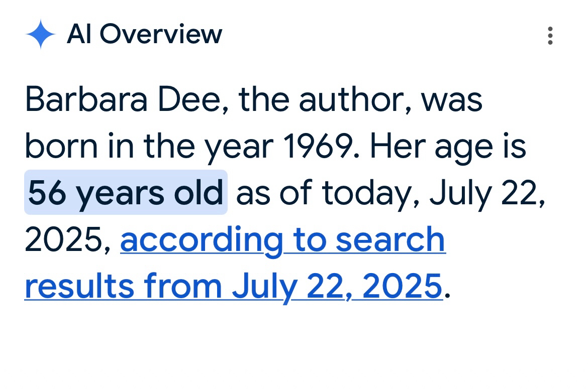Image resolution: width=588 pixels, height=389 pixels.
Task: Click the "AI Overview" heading label
Action: (144, 35)
